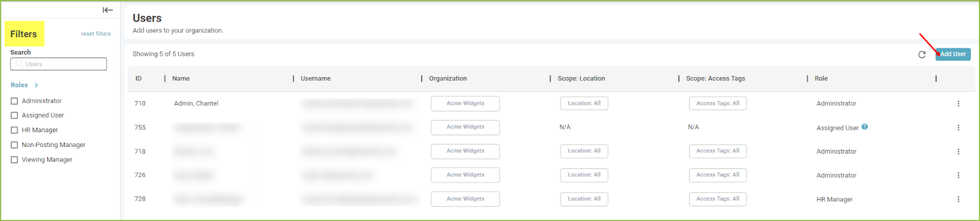The image size is (980, 221).
Task: Click the HR Manager role cell
Action: click(834, 200)
